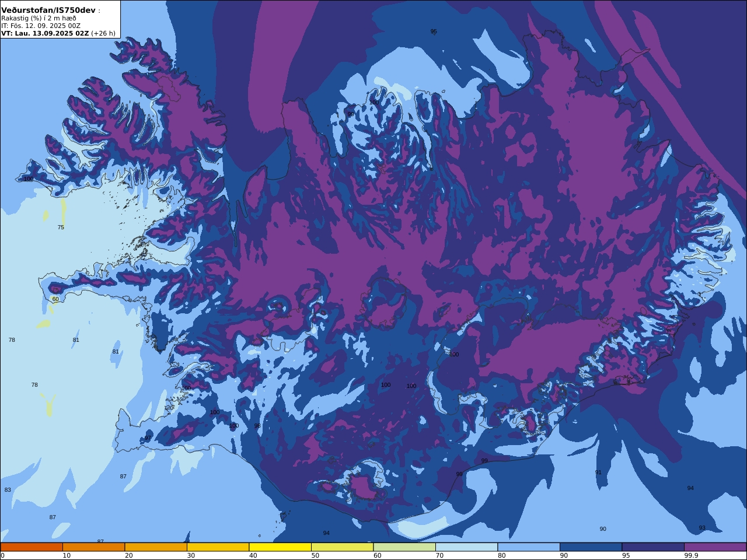This screenshot has width=747, height=560.
Task: Click the dark orange 0–10 legend swatch
Action: coord(32,547)
